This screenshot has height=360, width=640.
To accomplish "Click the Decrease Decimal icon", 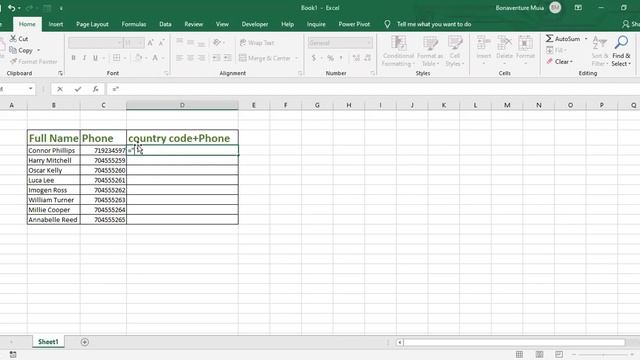I will (367, 58).
